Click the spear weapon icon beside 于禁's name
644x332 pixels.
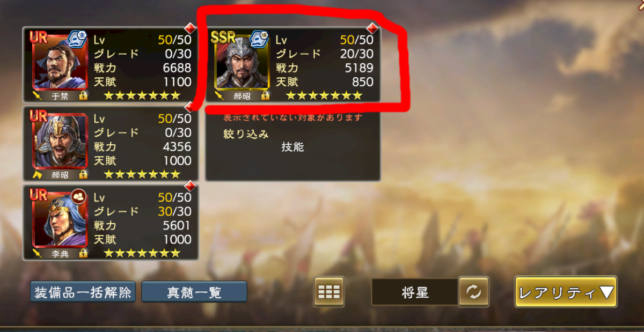[38, 96]
